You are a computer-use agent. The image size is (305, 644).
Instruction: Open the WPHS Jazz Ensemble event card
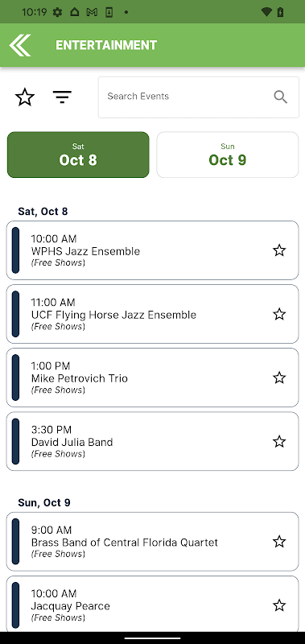coord(152,250)
